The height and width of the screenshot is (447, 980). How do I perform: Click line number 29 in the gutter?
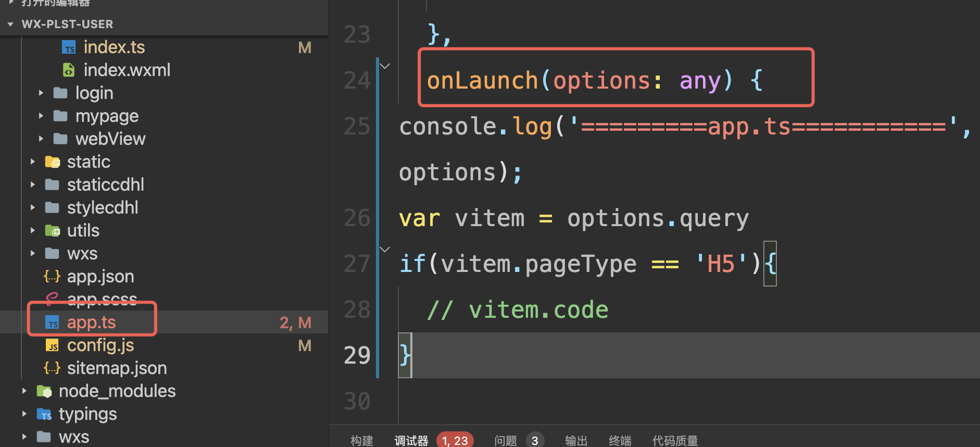[357, 355]
